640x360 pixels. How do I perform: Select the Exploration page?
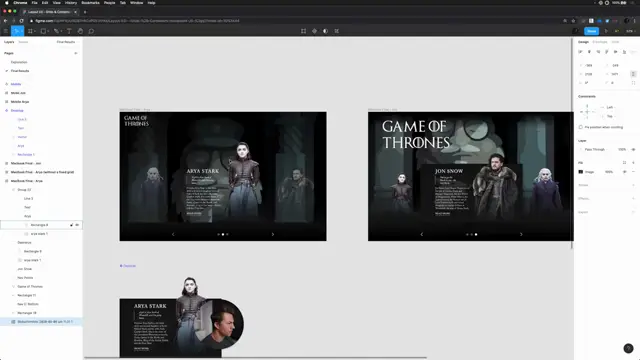[19, 62]
